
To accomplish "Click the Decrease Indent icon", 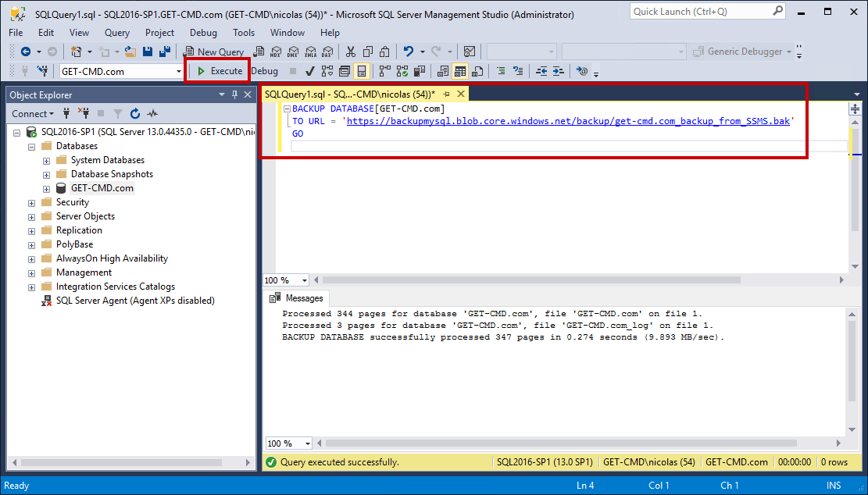I will point(541,71).
